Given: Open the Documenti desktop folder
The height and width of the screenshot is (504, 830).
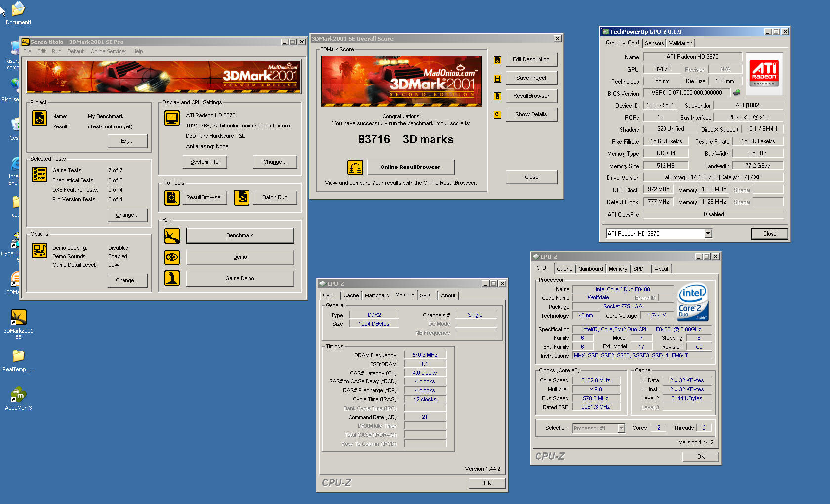Looking at the screenshot, I should click(x=18, y=13).
